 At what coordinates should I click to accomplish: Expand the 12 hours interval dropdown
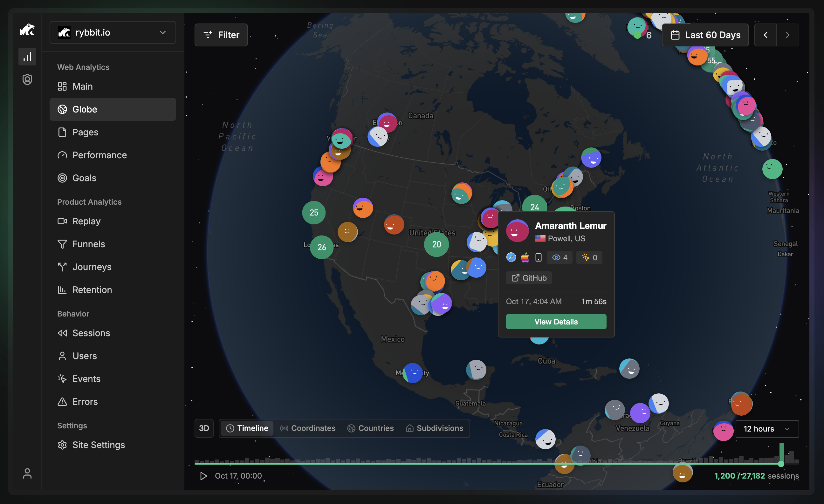pos(767,429)
